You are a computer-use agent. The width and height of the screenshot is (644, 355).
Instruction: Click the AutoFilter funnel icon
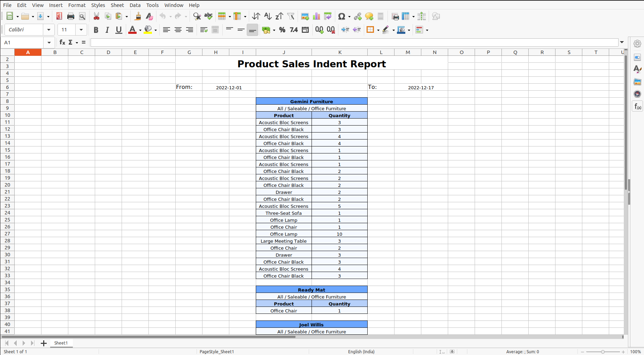(291, 16)
